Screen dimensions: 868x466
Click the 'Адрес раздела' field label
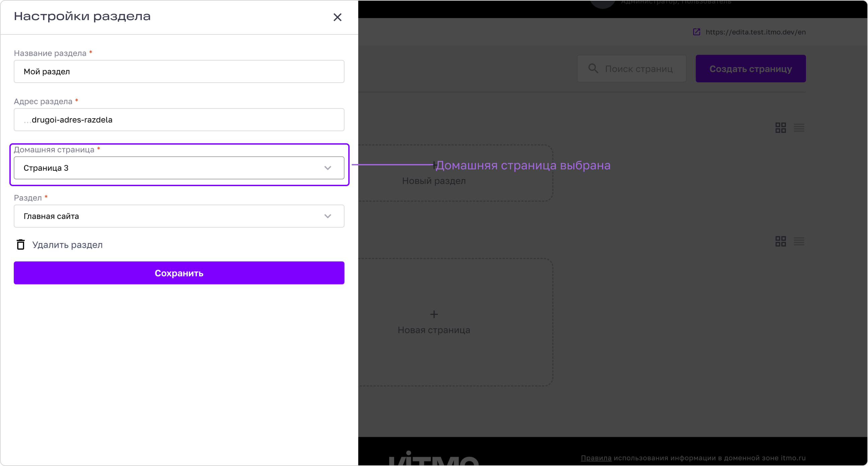point(43,101)
